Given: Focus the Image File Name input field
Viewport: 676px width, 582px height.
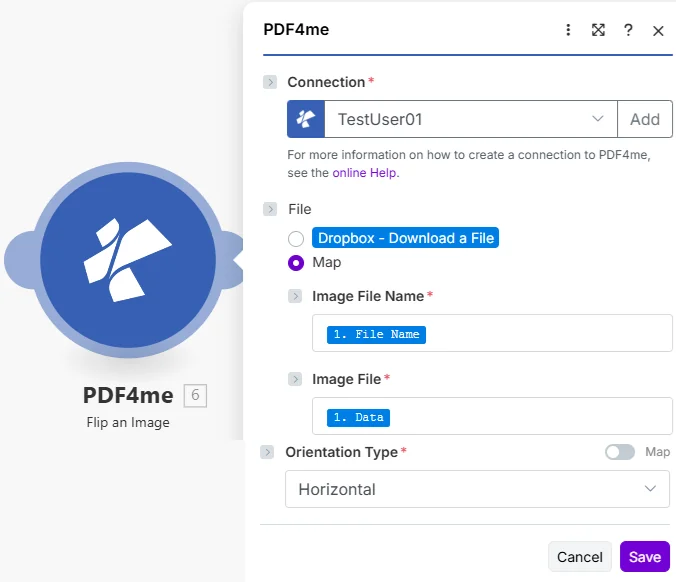Looking at the screenshot, I should click(x=492, y=333).
